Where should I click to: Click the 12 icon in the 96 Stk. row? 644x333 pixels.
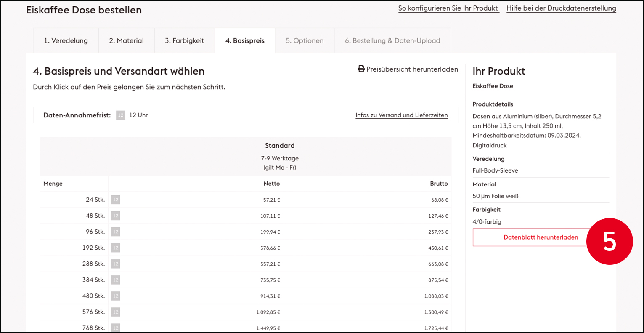click(x=115, y=232)
